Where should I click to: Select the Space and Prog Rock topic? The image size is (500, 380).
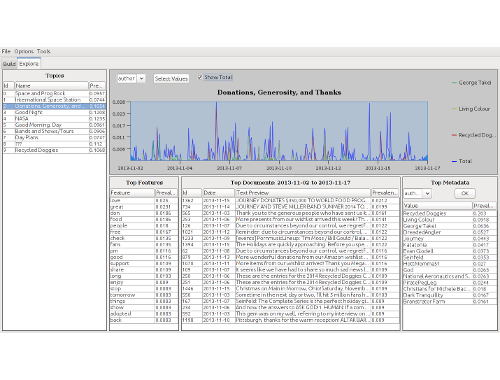click(54, 93)
